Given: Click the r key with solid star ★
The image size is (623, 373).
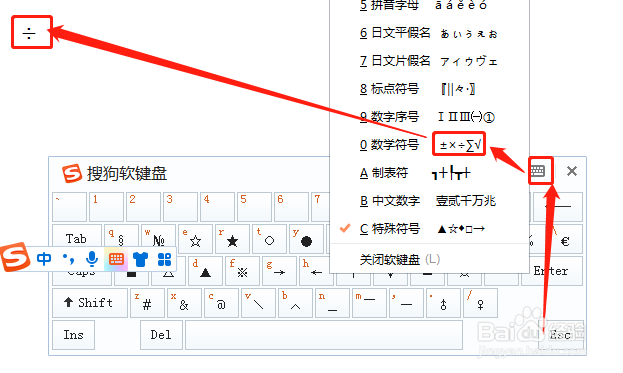Looking at the screenshot, I should (232, 239).
